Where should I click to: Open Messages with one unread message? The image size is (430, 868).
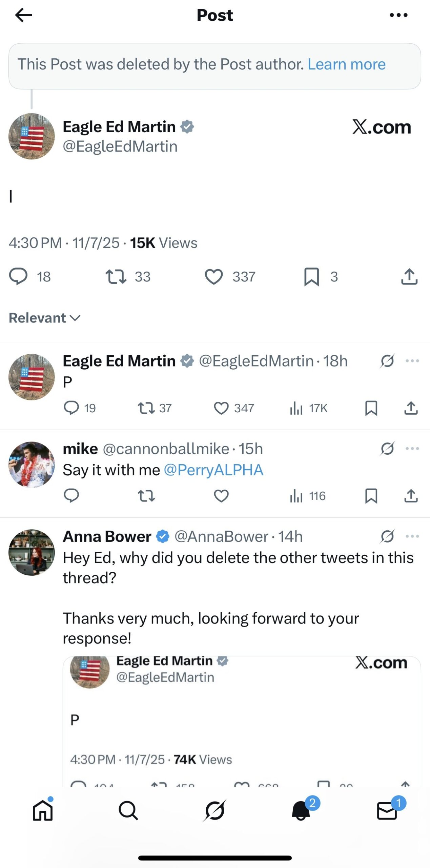tap(388, 812)
